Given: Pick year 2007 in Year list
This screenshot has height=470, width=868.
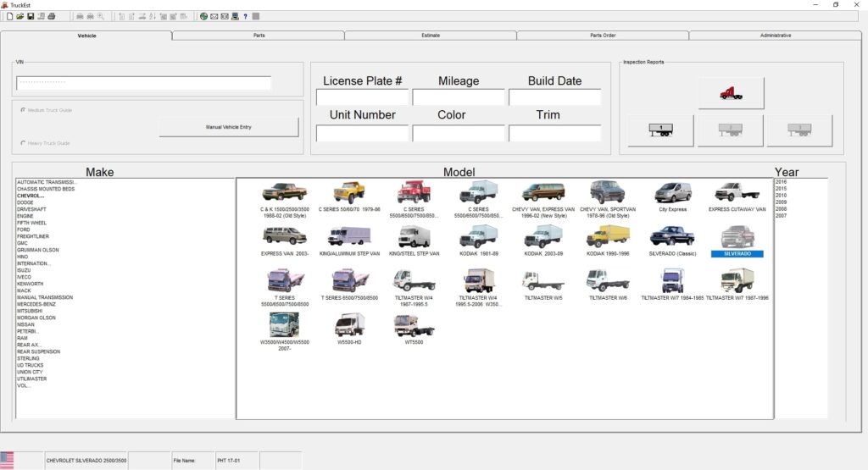Looking at the screenshot, I should tap(781, 216).
